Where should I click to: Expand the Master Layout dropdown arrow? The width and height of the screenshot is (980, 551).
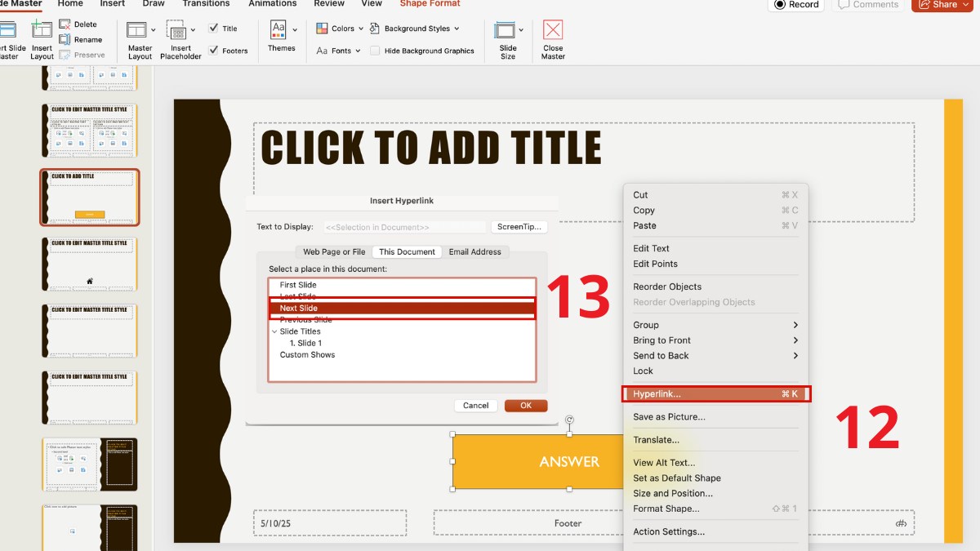[153, 30]
